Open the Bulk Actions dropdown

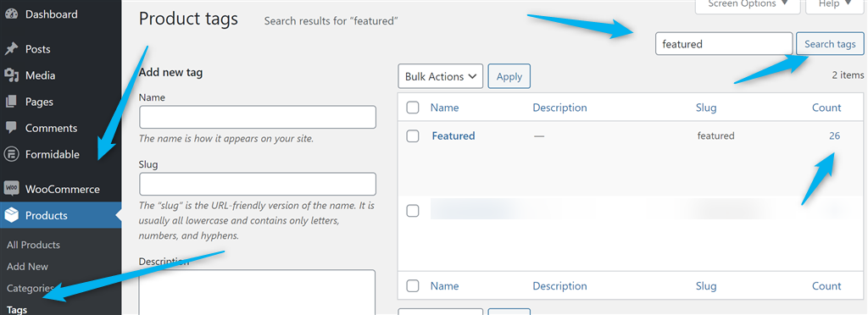[441, 77]
